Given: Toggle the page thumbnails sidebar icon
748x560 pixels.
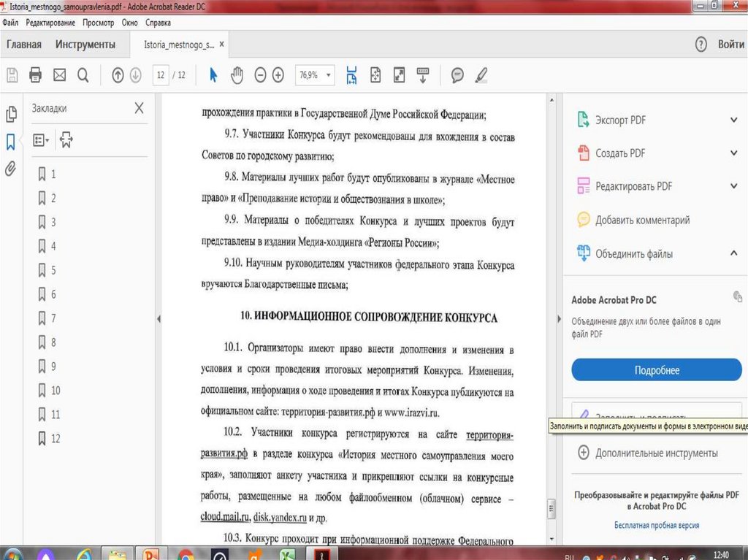Looking at the screenshot, I should pyautogui.click(x=11, y=115).
